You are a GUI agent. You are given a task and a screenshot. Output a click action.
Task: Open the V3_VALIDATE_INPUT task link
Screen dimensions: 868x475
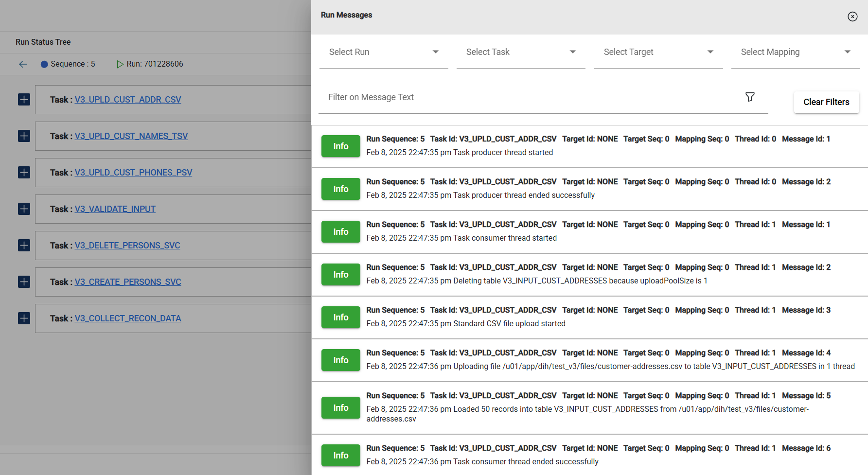[115, 209]
